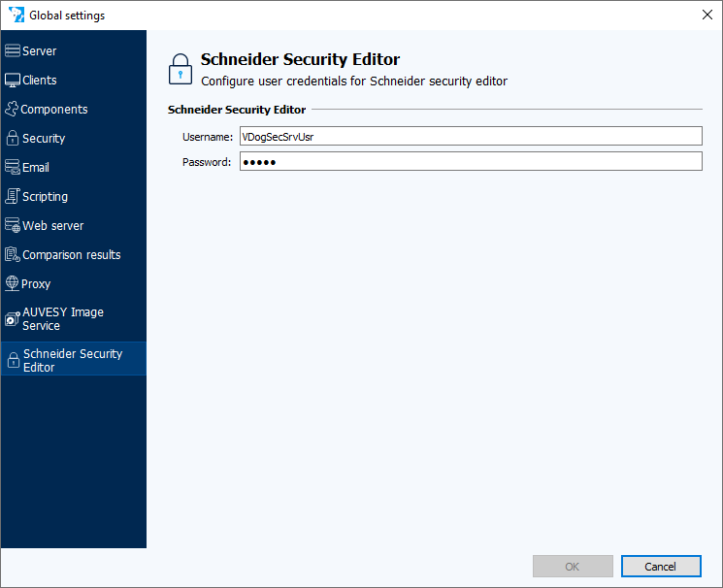Click the Comparison results icon

(13, 254)
